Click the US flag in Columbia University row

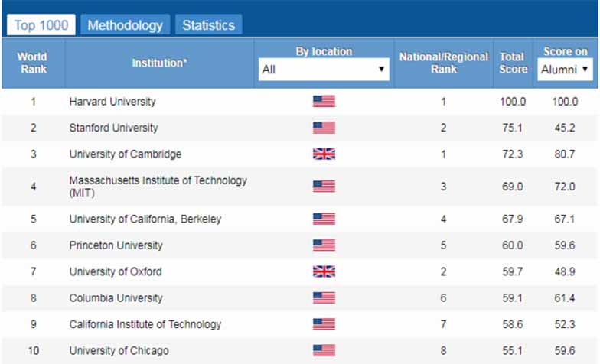click(x=324, y=297)
